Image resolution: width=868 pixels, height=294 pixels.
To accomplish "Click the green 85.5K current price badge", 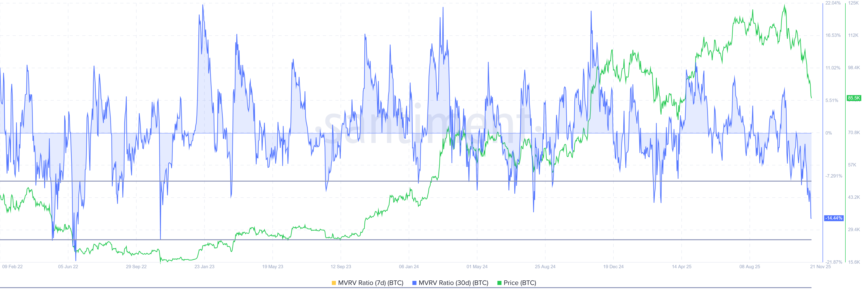I will pos(854,98).
